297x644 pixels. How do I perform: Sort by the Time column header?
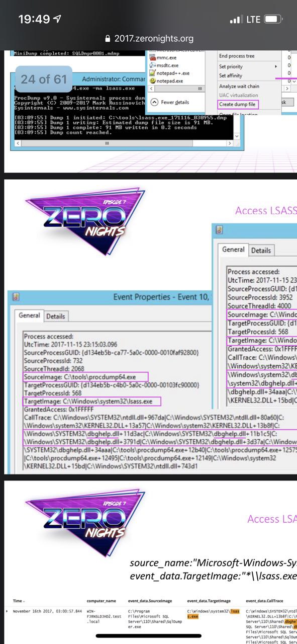18,601
